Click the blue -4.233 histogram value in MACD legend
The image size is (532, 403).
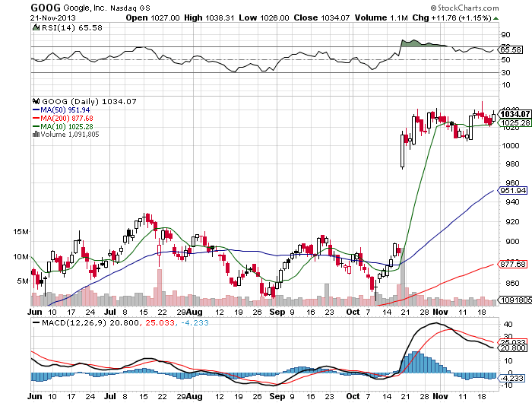195,322
